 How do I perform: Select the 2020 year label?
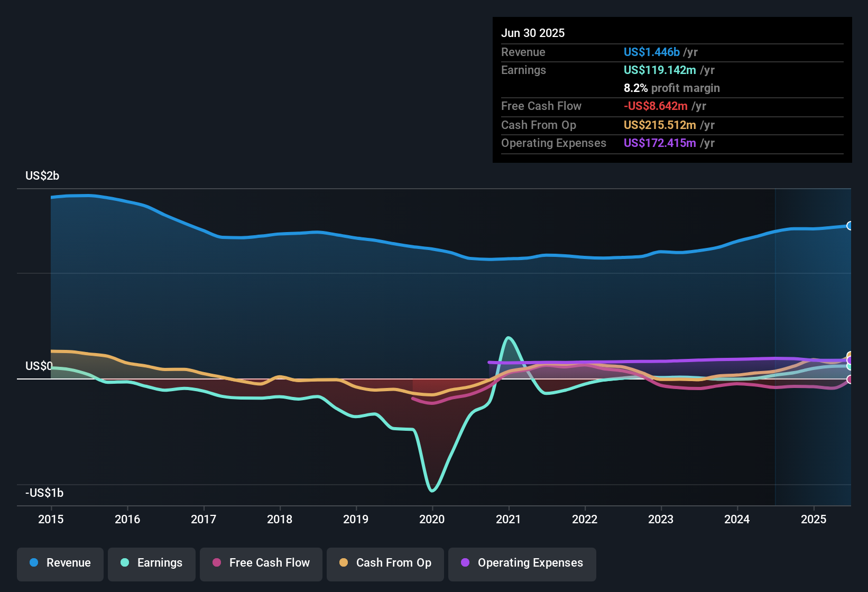click(432, 520)
